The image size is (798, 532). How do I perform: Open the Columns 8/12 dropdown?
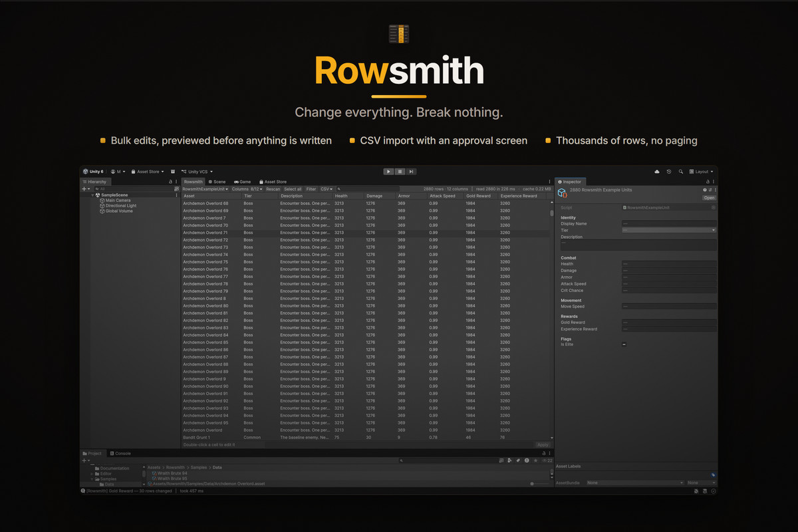247,189
